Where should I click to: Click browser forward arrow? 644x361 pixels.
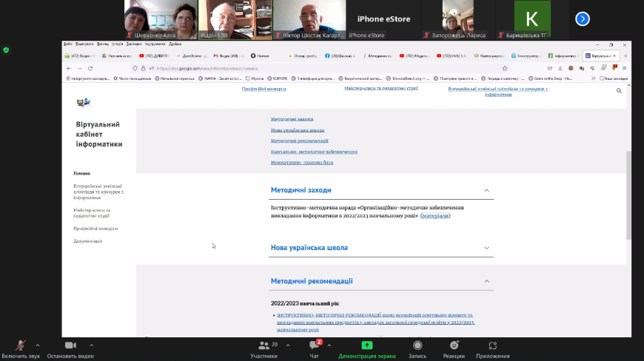point(80,69)
